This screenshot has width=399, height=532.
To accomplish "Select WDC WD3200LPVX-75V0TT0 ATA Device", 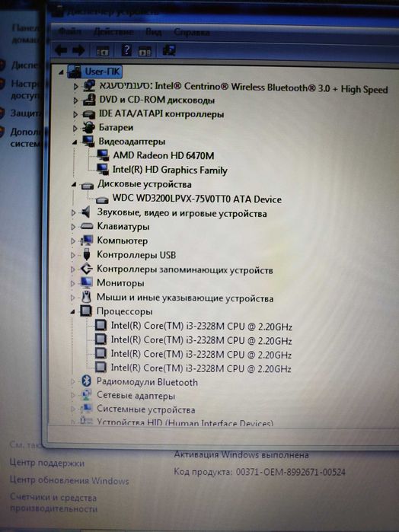I will click(x=197, y=199).
